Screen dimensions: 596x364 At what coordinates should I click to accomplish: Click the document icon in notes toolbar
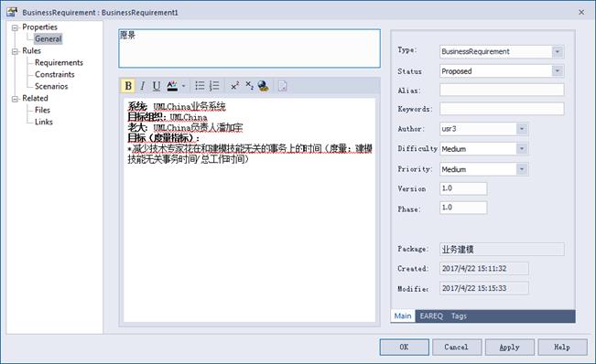(x=282, y=86)
